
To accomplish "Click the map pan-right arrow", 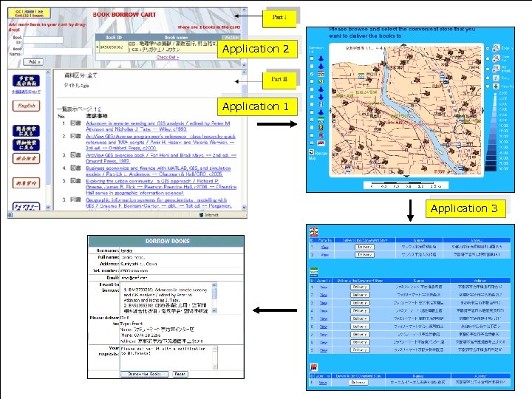I will 482,110.
